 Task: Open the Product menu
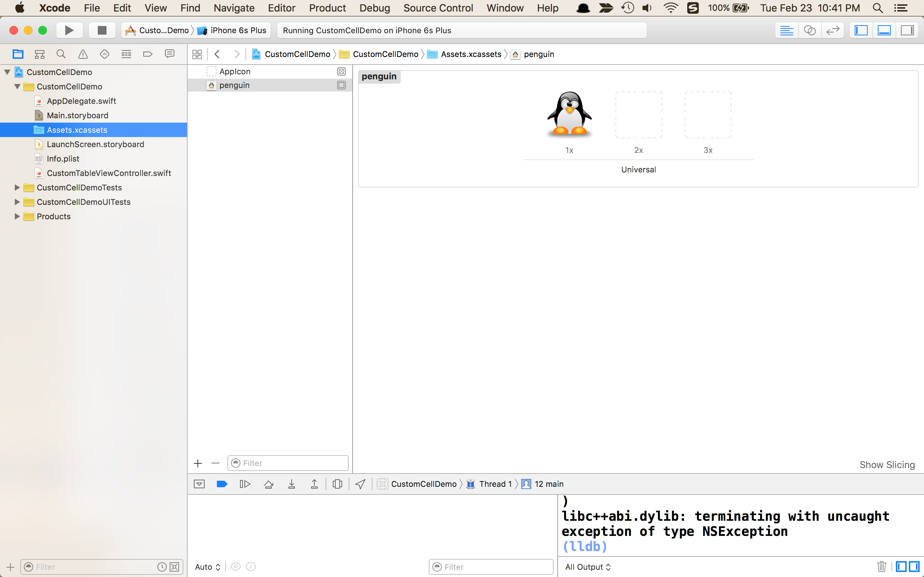[327, 8]
